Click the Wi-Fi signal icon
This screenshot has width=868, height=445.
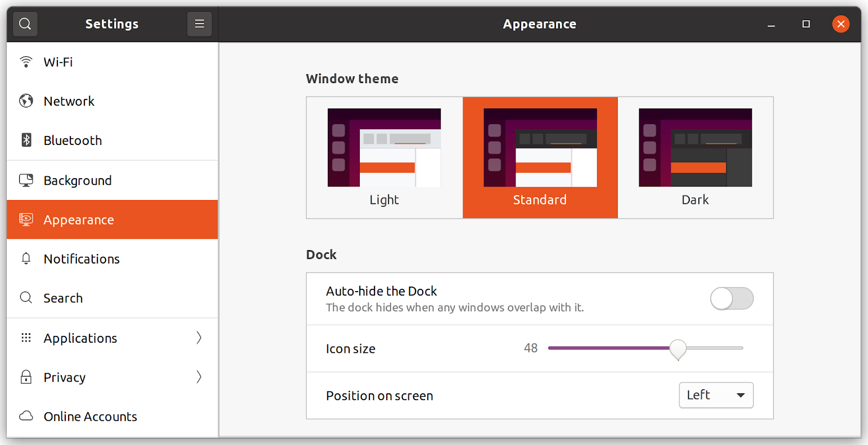click(26, 62)
